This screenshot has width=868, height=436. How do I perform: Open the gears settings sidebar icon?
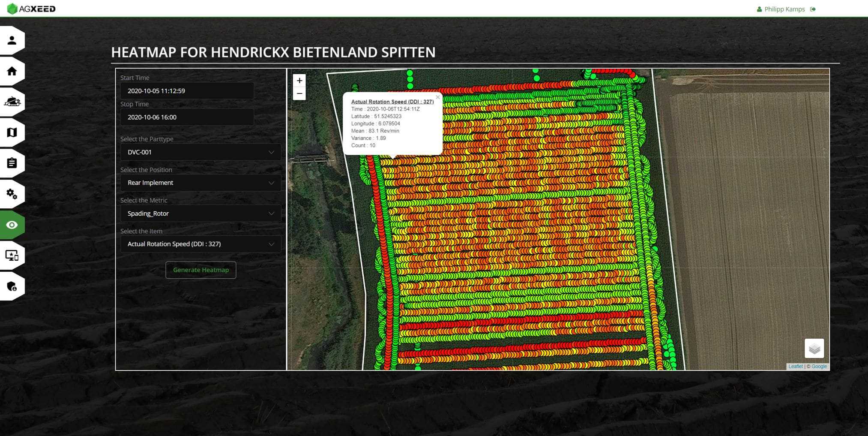pyautogui.click(x=12, y=194)
